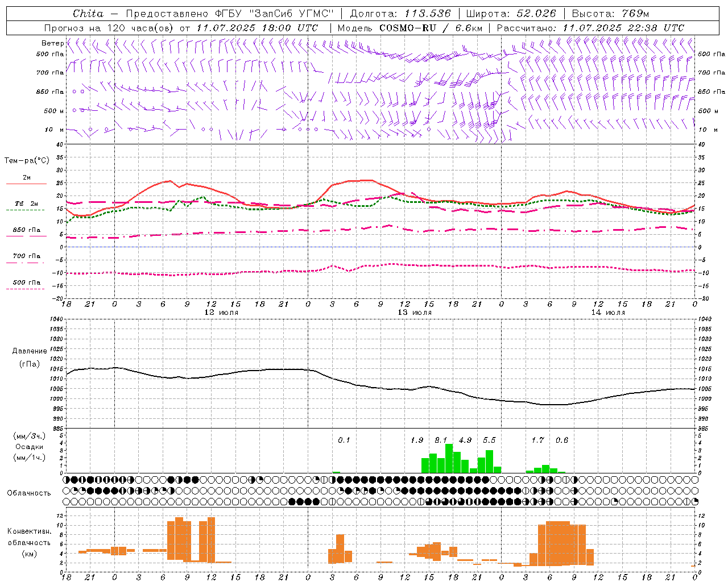Viewport: 728px width, 582px height.
Task: Click the 3-hour precipitation value "0.6"
Action: (562, 440)
